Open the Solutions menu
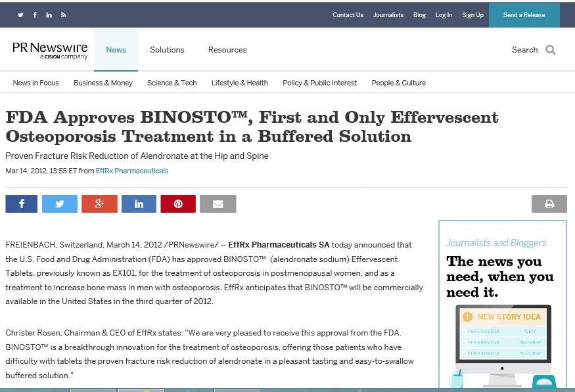This screenshot has height=392, width=575. coord(167,50)
